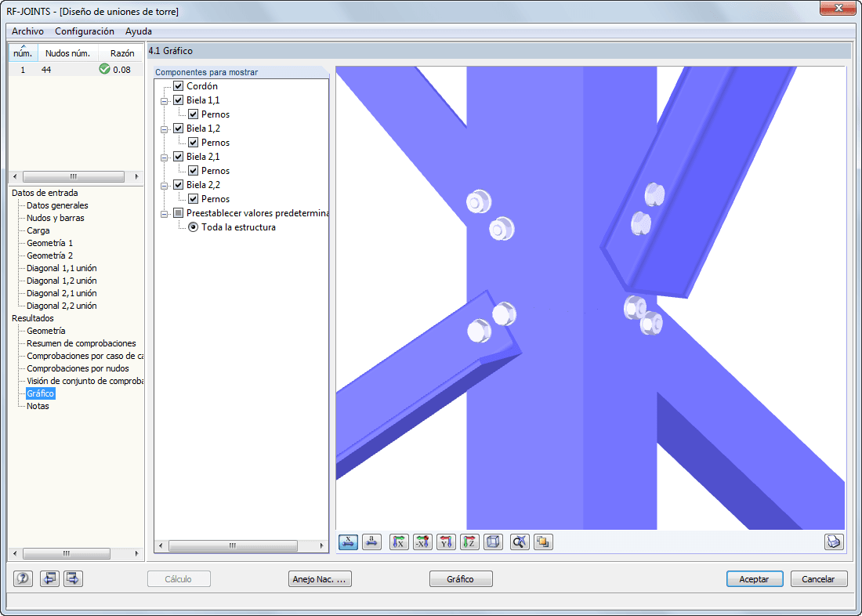Viewport: 862px width, 616px height.
Task: Open the print graphic icon
Action: coord(834,542)
